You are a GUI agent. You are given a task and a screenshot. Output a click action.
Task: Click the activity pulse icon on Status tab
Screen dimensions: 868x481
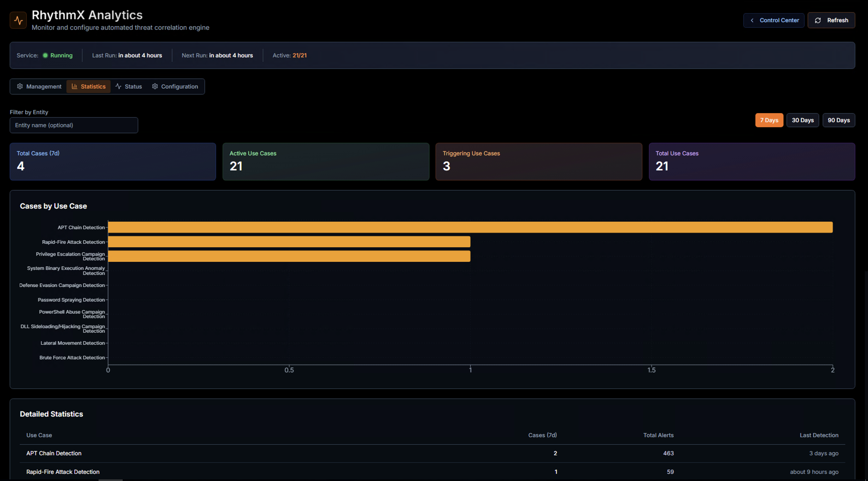tap(118, 86)
